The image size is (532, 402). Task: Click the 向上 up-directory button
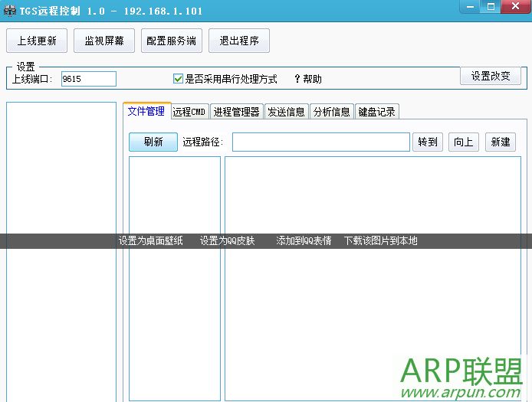point(463,142)
